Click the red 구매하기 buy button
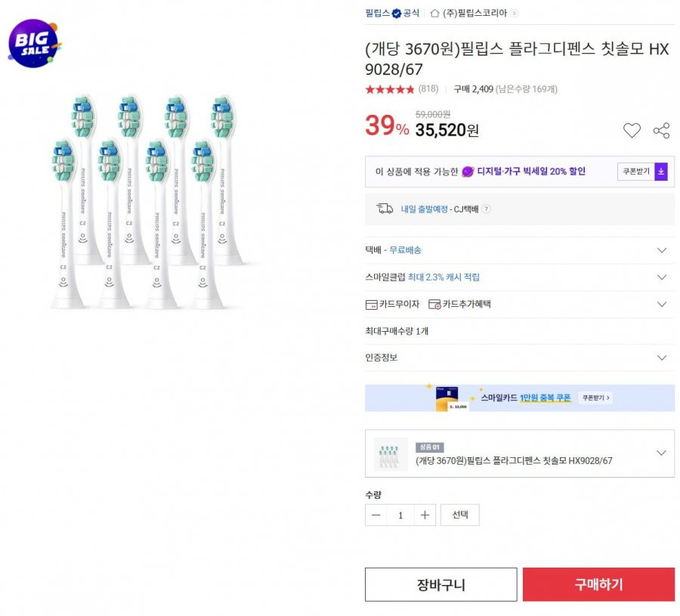680x616 pixels. (598, 584)
